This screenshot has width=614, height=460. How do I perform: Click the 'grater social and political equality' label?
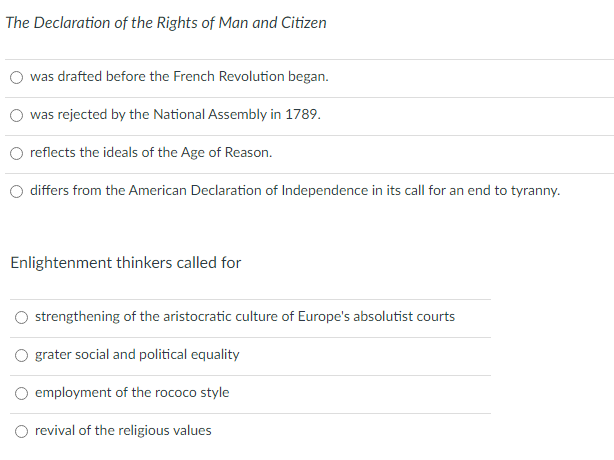137,354
